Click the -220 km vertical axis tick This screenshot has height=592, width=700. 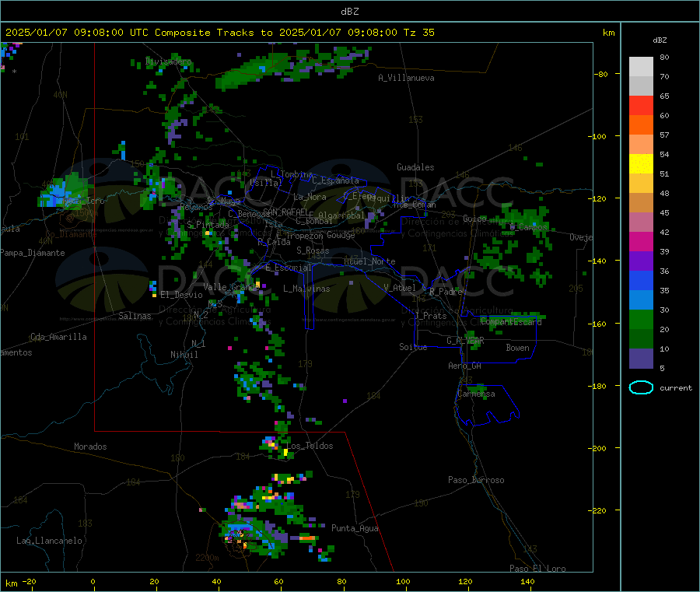tap(599, 511)
